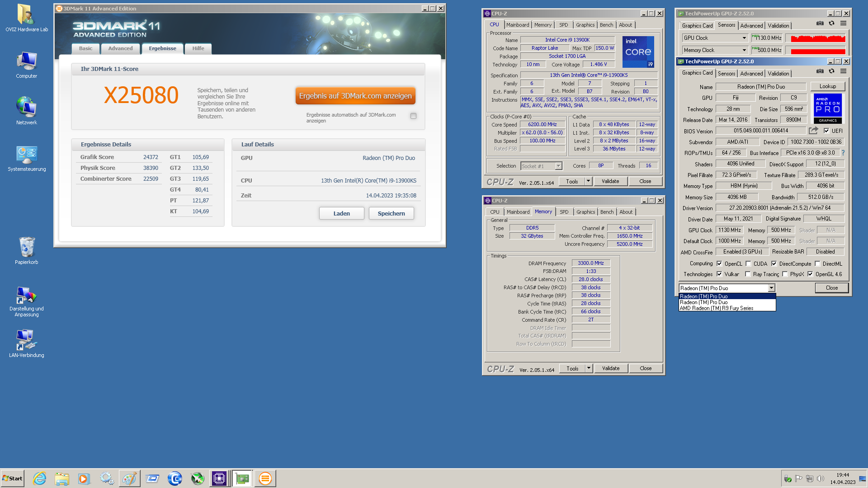Screen dimensions: 868x488
Task: Toggle the Vulkan checkbox in GPU-Z
Action: [x=719, y=274]
